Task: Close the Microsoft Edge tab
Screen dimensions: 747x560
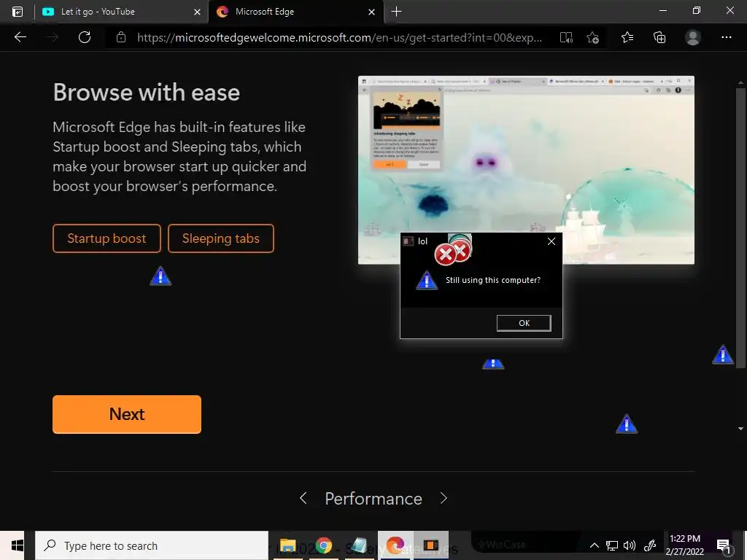Action: (371, 12)
